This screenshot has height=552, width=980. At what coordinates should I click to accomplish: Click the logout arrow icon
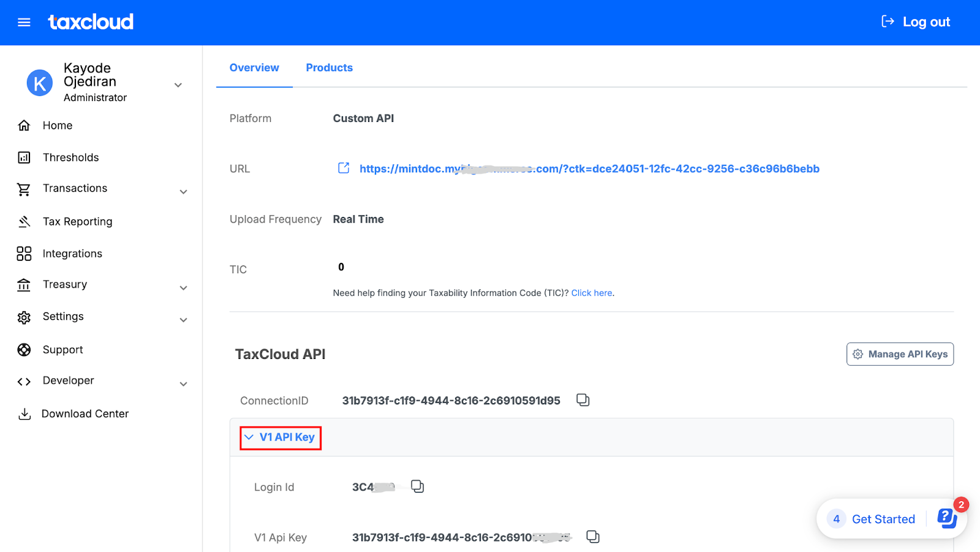pyautogui.click(x=888, y=21)
